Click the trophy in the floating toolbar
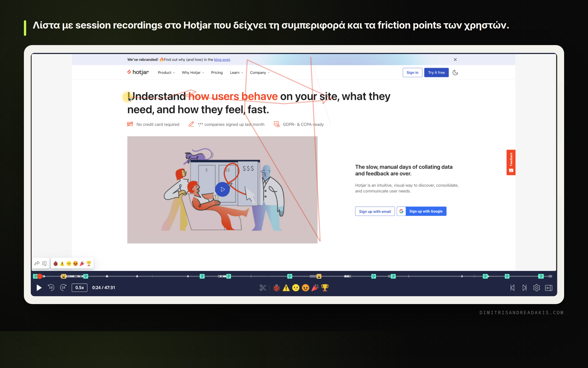 pos(89,264)
